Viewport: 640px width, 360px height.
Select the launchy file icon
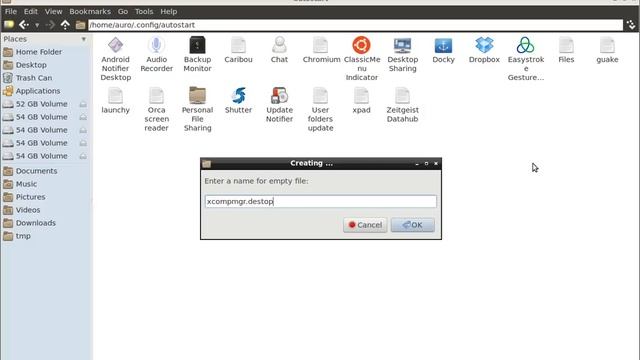[x=116, y=96]
